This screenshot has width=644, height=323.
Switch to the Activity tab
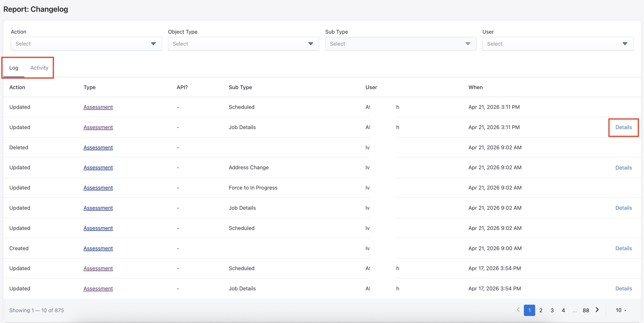click(x=39, y=68)
